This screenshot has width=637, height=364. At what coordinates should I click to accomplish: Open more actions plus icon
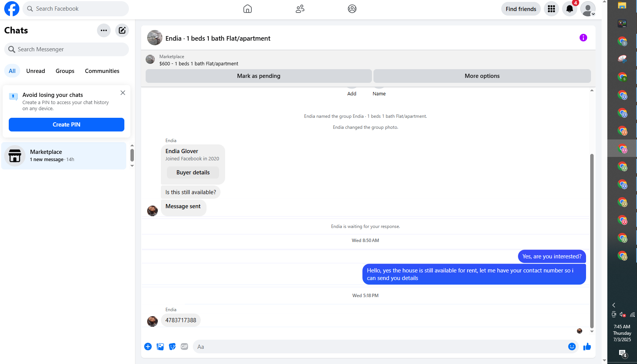pos(148,347)
